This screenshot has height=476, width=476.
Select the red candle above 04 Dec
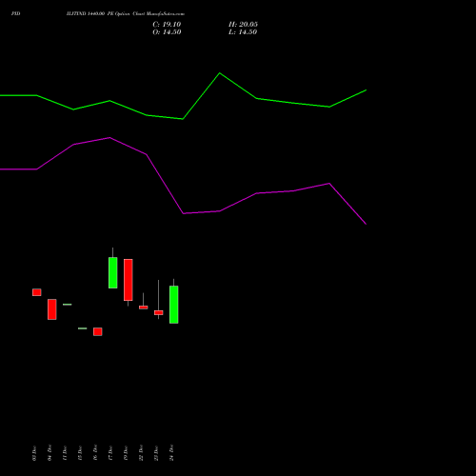52,309
